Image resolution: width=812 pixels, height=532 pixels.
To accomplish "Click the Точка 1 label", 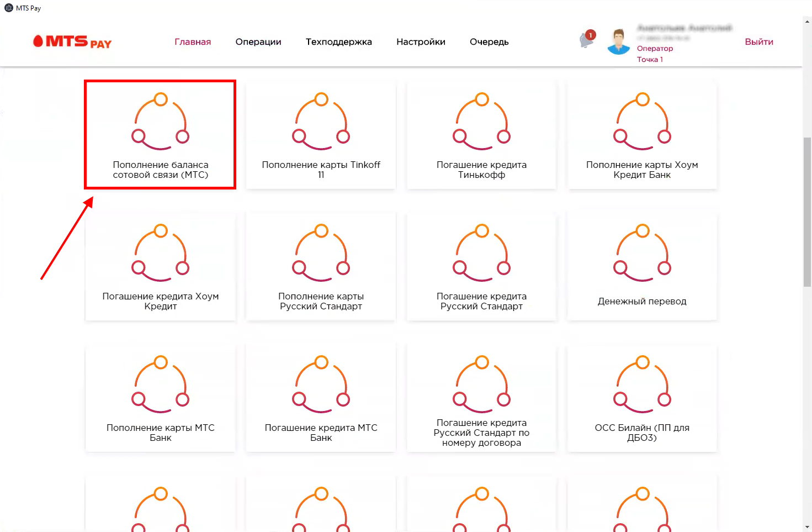I will tap(650, 60).
